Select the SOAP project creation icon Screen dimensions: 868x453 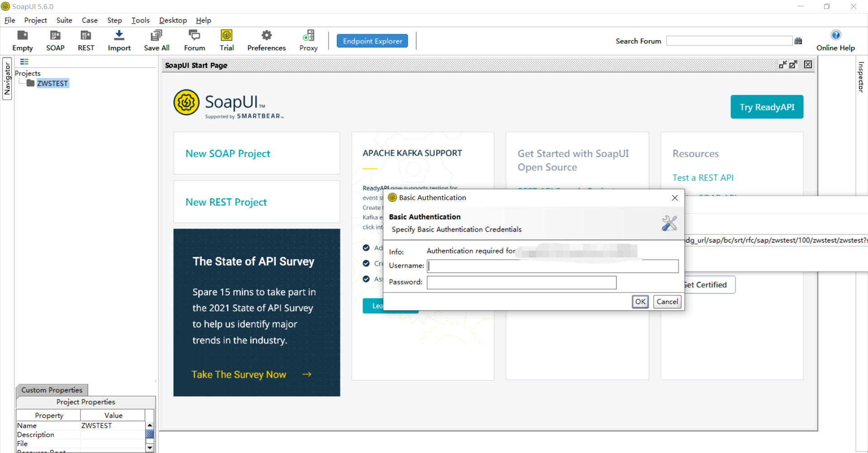click(x=55, y=40)
